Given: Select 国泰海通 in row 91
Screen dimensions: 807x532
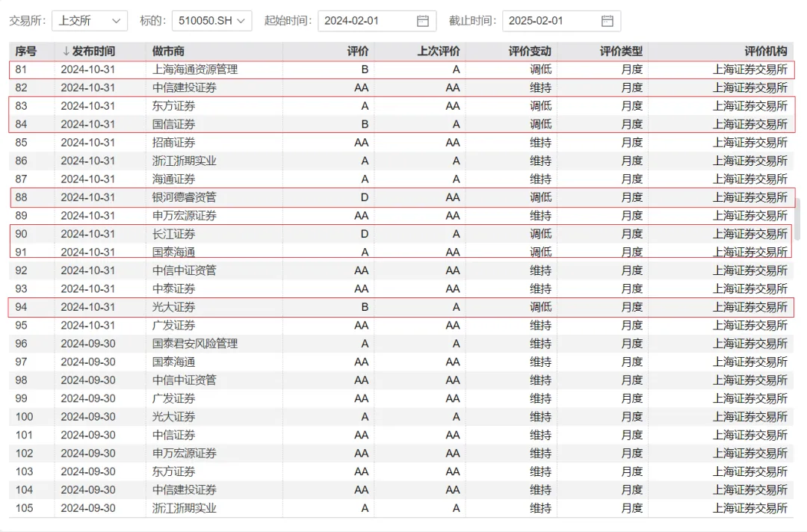Looking at the screenshot, I should coord(173,252).
